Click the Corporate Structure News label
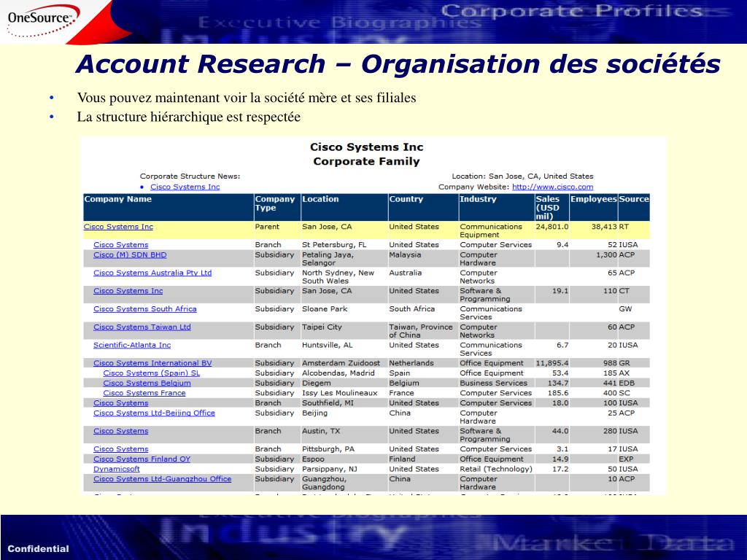Viewport: 747px width, 560px height. click(190, 176)
